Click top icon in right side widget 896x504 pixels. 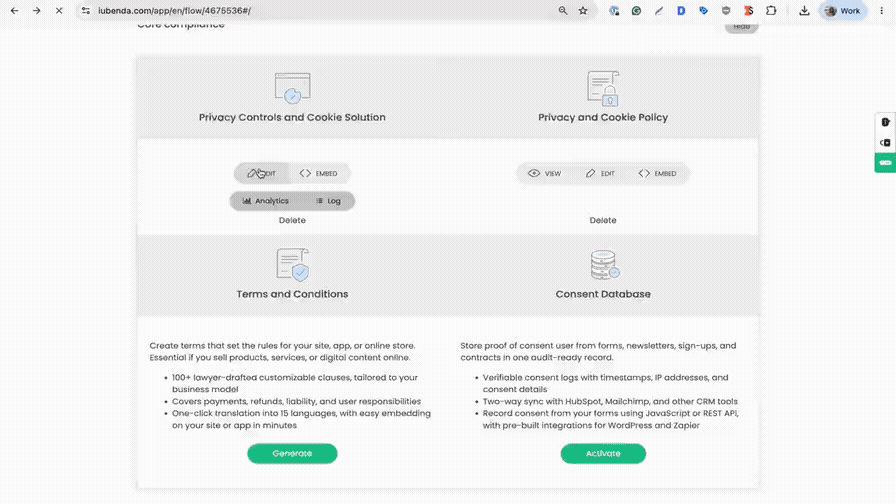click(886, 122)
